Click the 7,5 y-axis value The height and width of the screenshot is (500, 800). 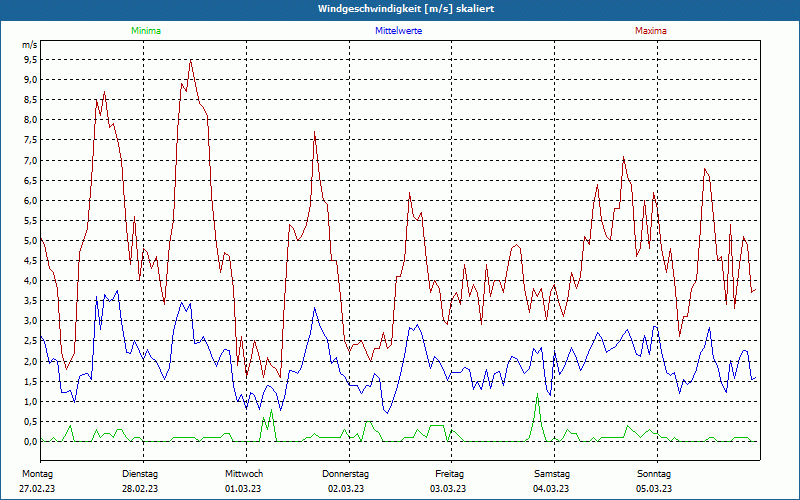[x=31, y=140]
